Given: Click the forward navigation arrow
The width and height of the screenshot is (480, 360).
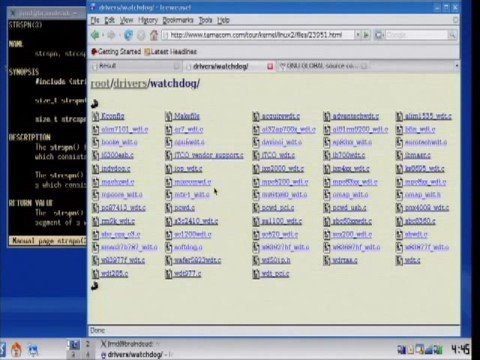Looking at the screenshot, I should click(x=111, y=35).
